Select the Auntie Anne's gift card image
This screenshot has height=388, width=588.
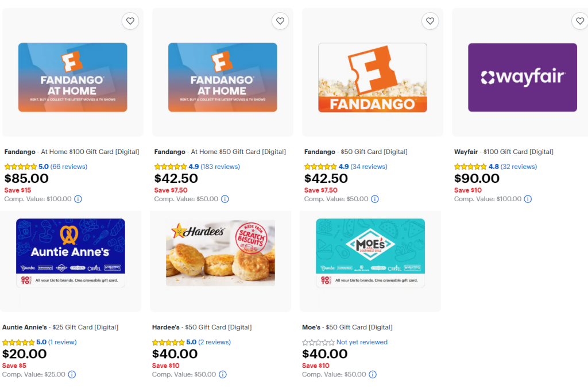click(71, 253)
